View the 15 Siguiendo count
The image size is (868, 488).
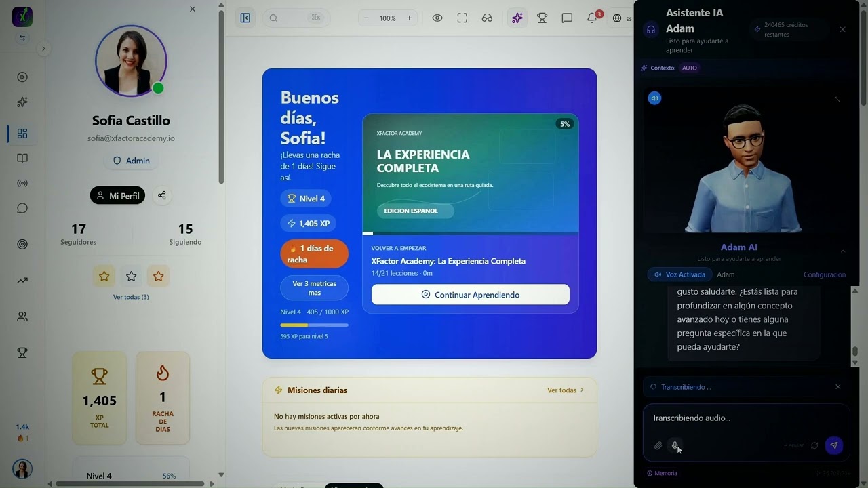(x=185, y=234)
